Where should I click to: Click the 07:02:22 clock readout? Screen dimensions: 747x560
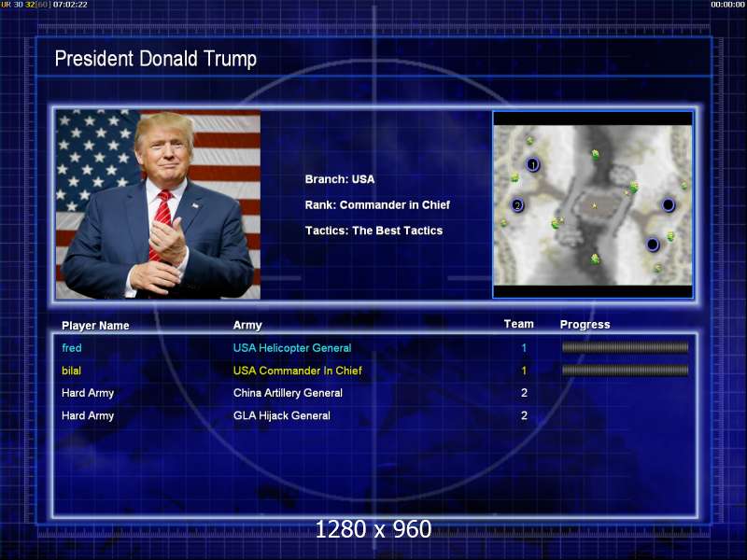point(70,5)
